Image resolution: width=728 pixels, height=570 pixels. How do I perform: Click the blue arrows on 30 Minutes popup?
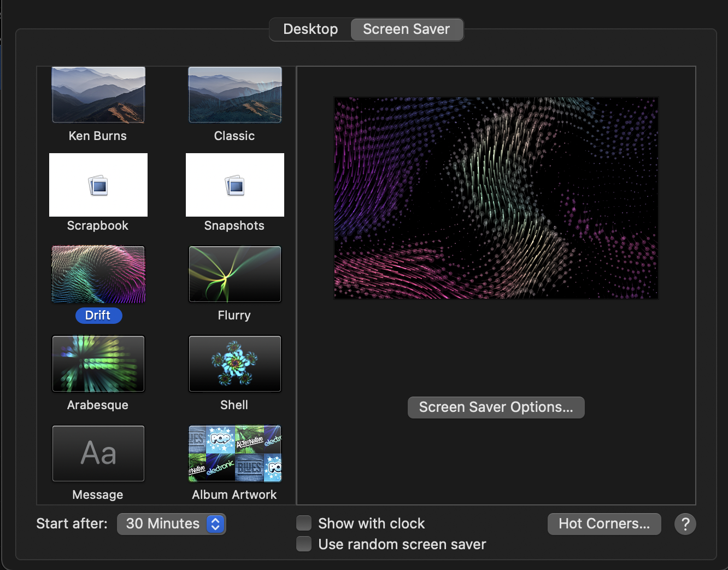click(215, 524)
